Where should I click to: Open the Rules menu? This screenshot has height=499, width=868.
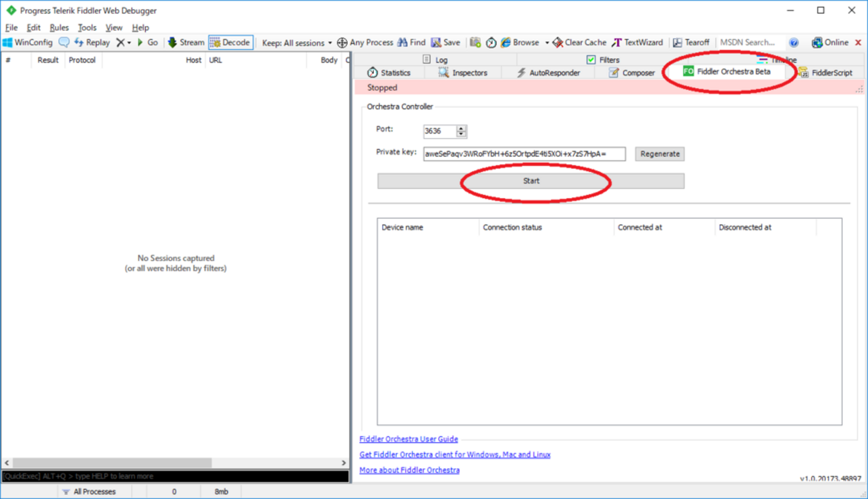coord(59,27)
